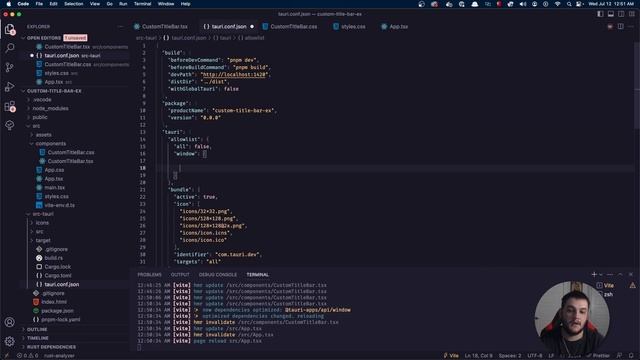Click the feedback icon in status bar

click(620, 356)
